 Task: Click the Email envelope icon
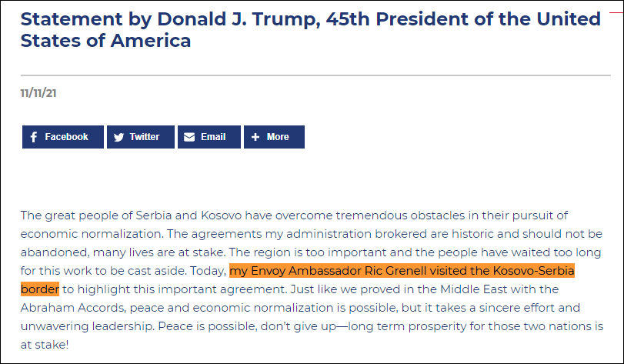(x=189, y=137)
